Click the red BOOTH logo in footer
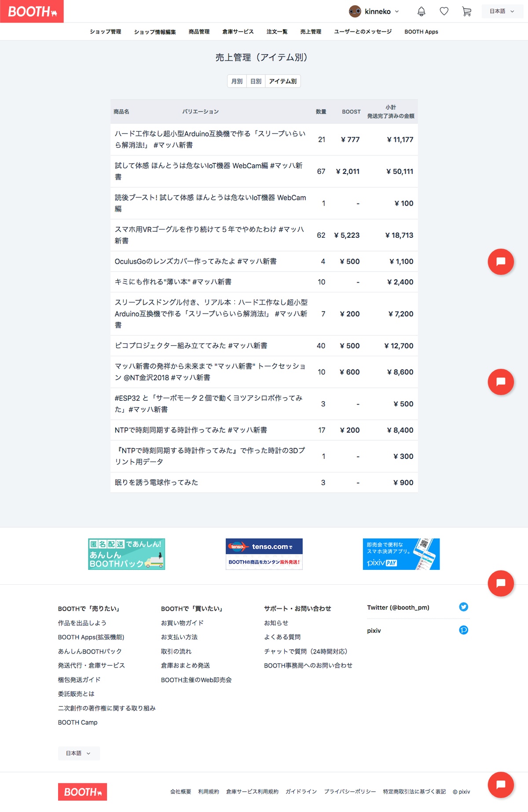The width and height of the screenshot is (528, 812). 82,792
